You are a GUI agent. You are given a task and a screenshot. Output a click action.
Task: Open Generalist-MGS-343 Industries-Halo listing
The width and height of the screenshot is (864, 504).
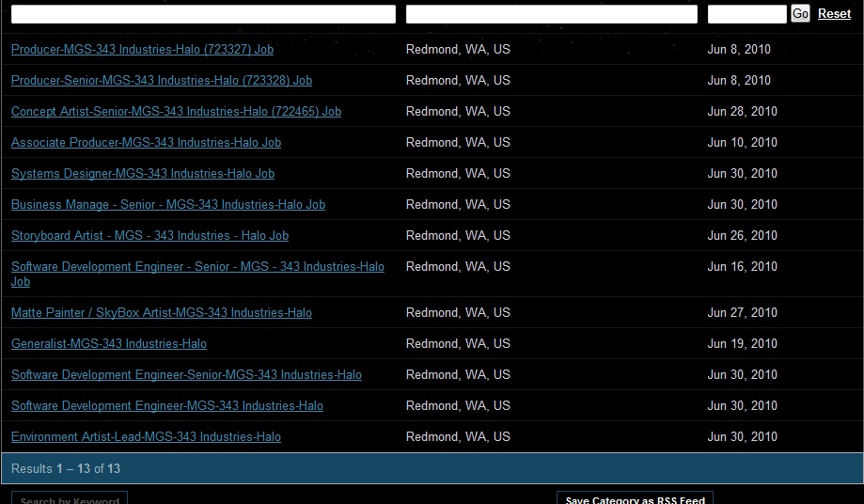tap(108, 344)
